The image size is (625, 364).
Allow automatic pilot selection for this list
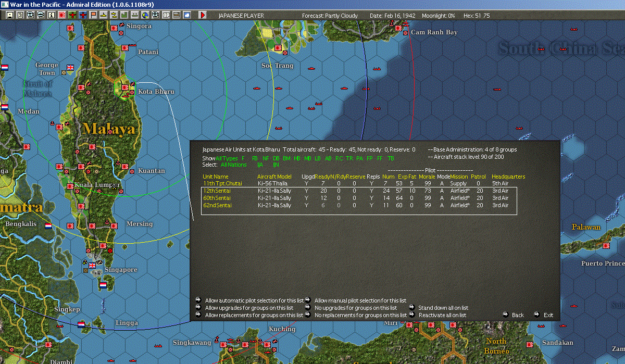tap(254, 300)
